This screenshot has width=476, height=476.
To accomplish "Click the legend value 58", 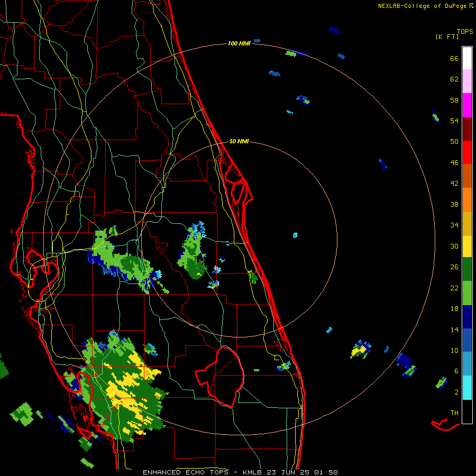I will [454, 100].
